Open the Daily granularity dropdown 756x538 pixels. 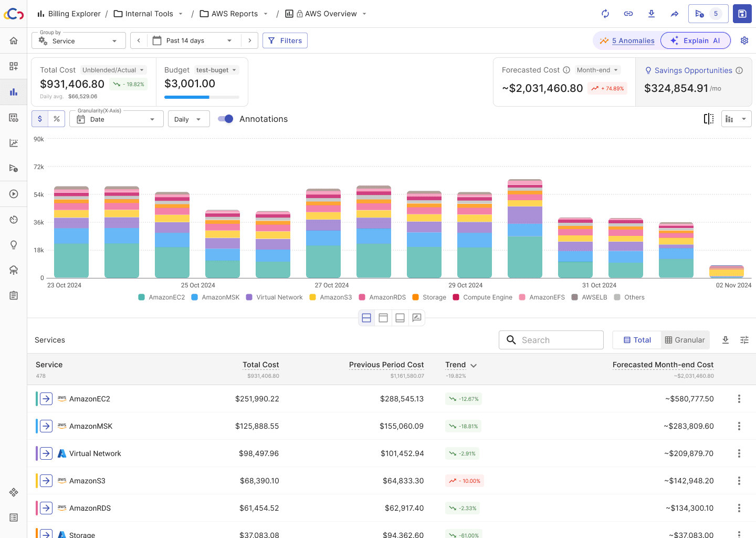189,119
